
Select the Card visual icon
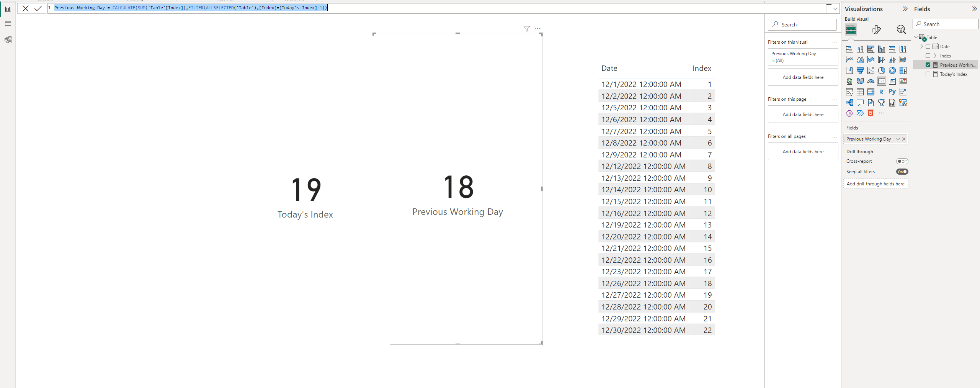tap(882, 81)
